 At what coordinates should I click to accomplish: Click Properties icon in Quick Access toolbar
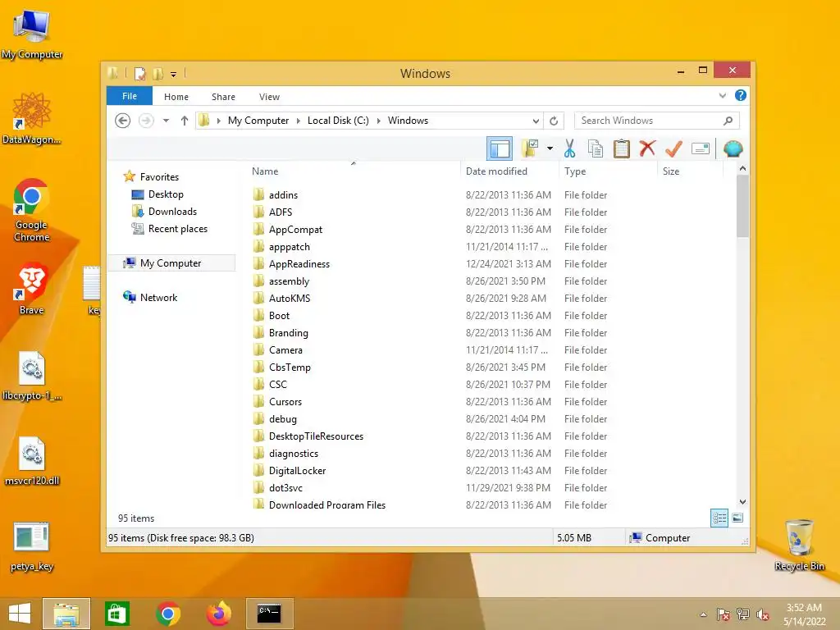point(139,73)
